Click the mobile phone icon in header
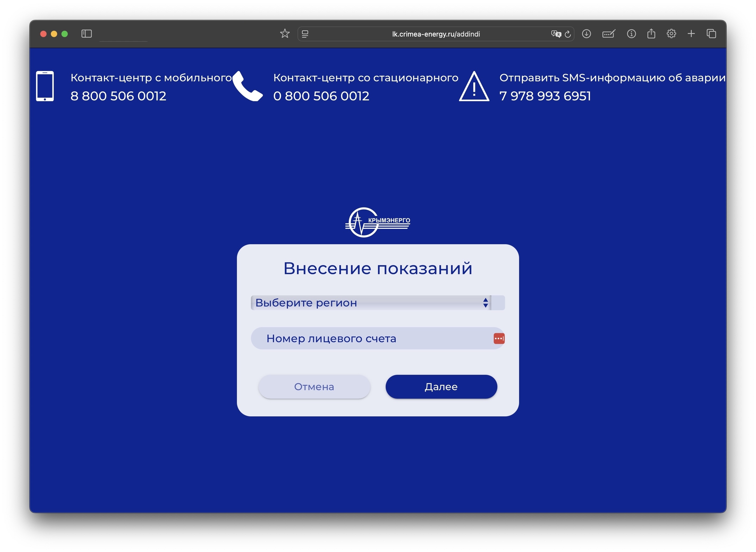Image resolution: width=756 pixels, height=552 pixels. tap(45, 86)
